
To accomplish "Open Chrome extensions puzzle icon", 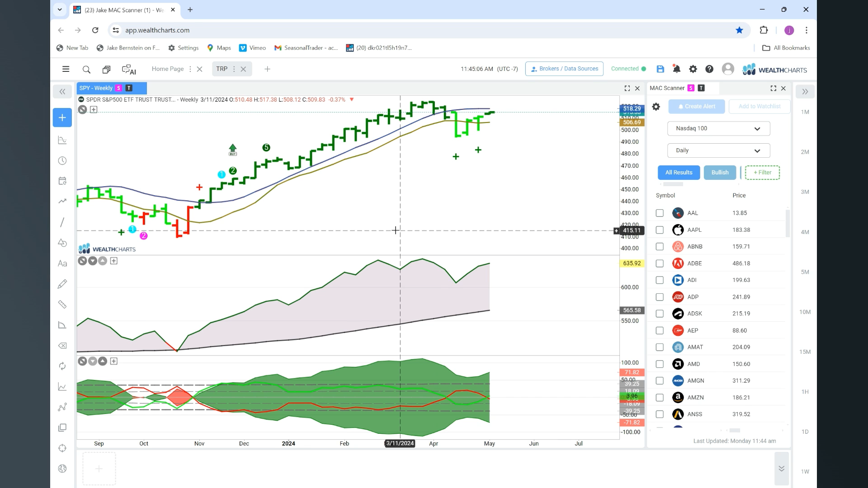I will (x=764, y=30).
